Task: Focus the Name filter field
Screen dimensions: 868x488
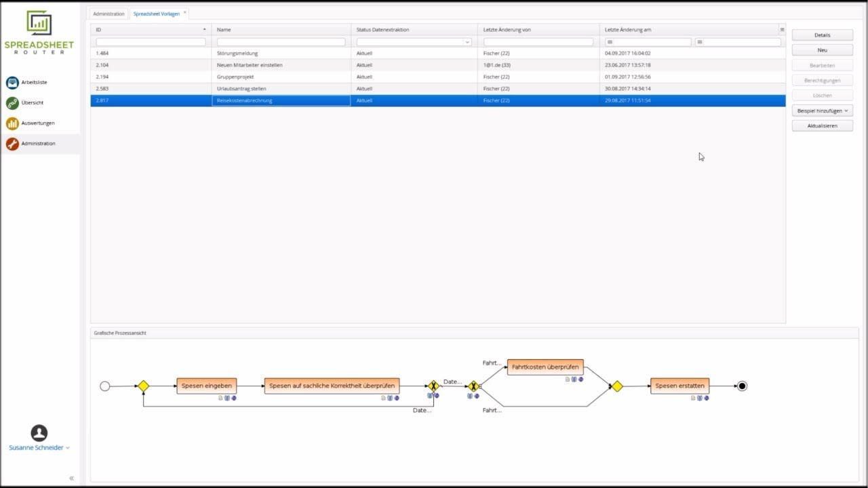Action: (281, 42)
